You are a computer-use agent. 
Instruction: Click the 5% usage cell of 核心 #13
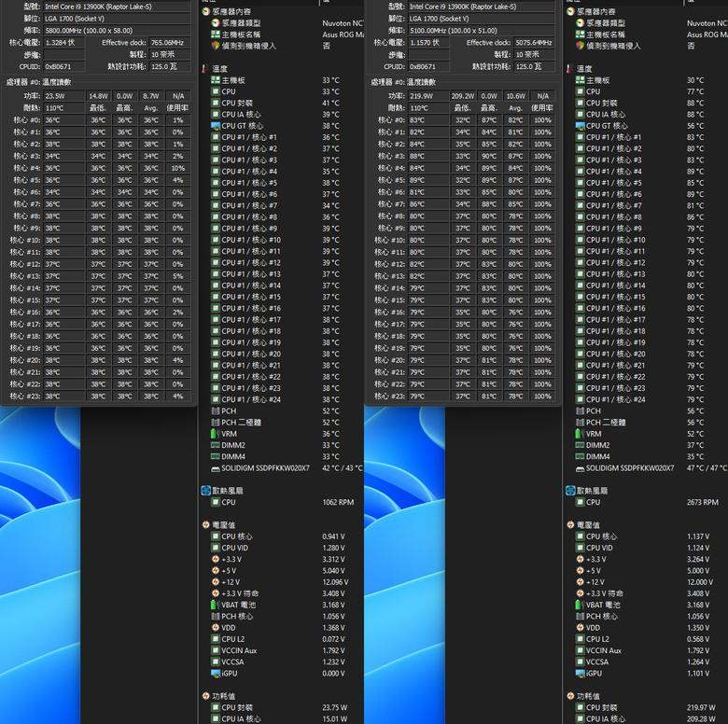tap(178, 276)
